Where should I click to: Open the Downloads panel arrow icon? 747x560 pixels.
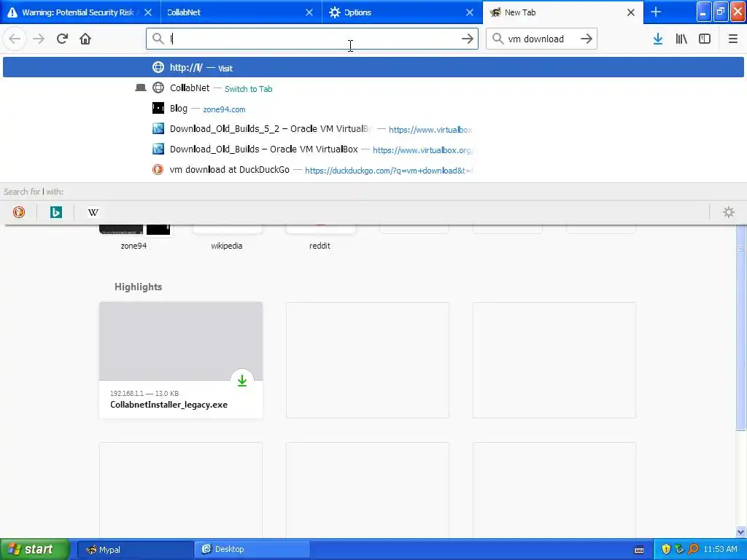click(658, 39)
